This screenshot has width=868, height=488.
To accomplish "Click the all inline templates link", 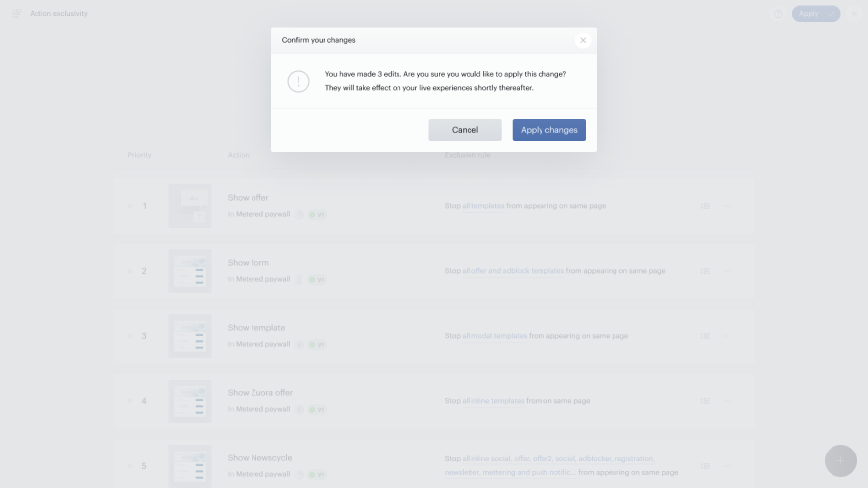I will pyautogui.click(x=492, y=401).
